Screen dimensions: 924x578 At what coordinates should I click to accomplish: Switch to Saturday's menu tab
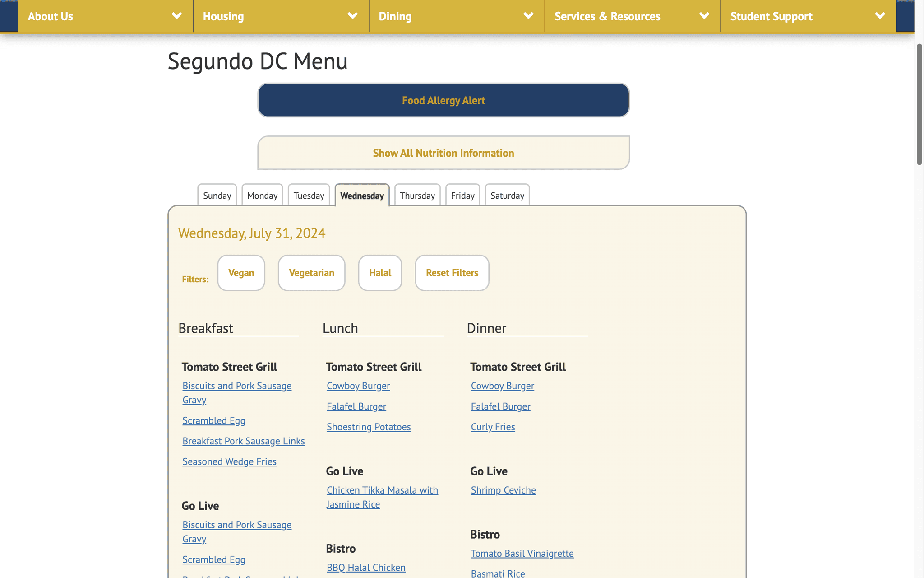click(x=507, y=196)
